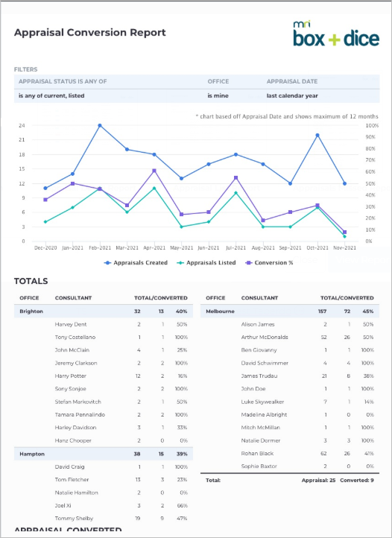Click the Apr-2021 Conversion % square marker
Viewport: 392px width, 538px height.
pos(154,171)
